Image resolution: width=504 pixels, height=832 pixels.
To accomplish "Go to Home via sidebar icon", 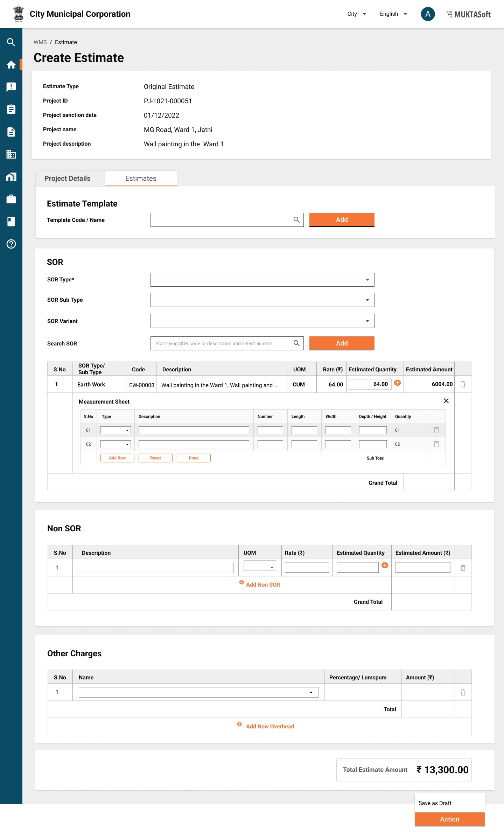I will [11, 65].
